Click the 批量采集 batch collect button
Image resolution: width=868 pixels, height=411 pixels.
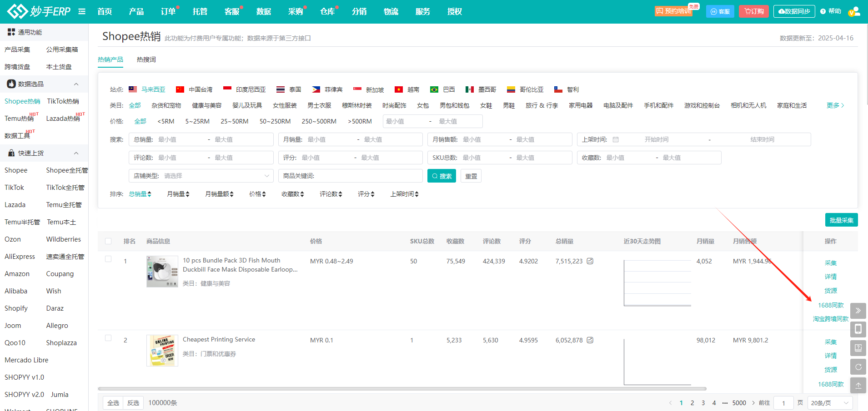(842, 220)
